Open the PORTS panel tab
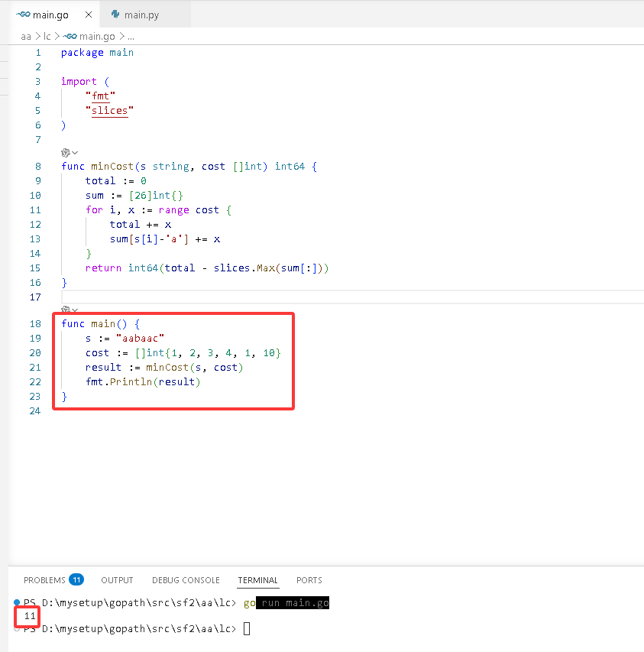 309,580
